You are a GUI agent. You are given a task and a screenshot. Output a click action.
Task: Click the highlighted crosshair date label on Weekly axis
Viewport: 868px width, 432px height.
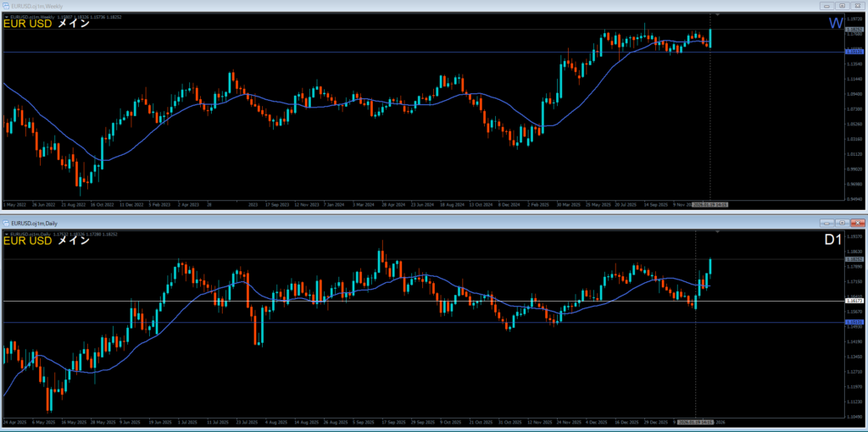710,204
